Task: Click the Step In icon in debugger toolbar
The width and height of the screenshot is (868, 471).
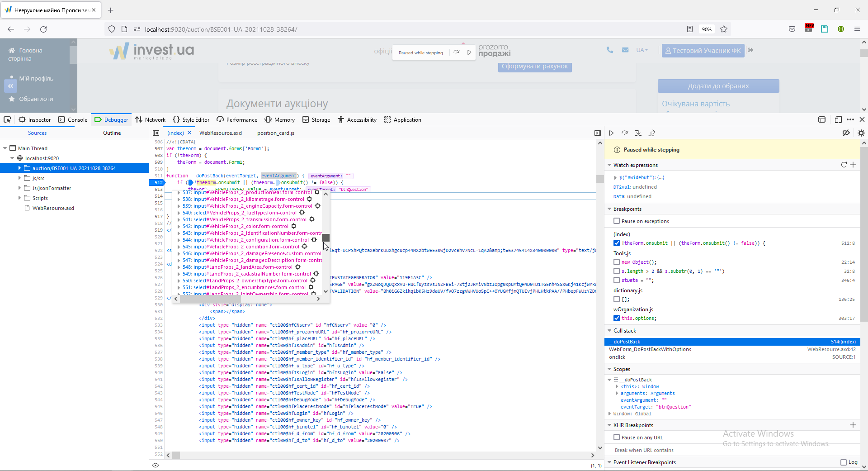Action: pyautogui.click(x=638, y=133)
